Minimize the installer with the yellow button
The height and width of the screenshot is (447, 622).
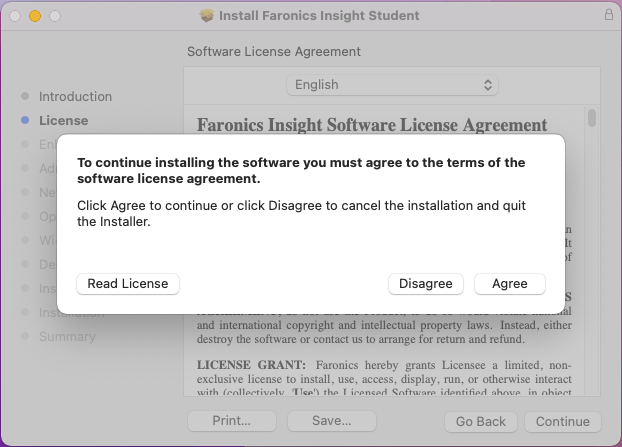pyautogui.click(x=35, y=16)
